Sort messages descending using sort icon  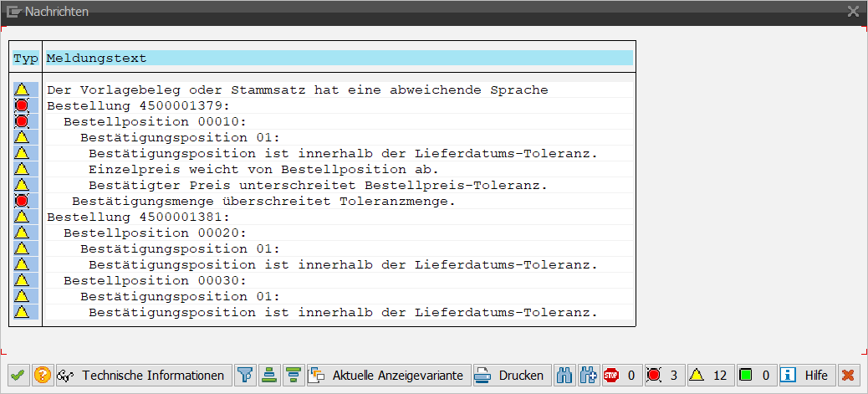(294, 376)
